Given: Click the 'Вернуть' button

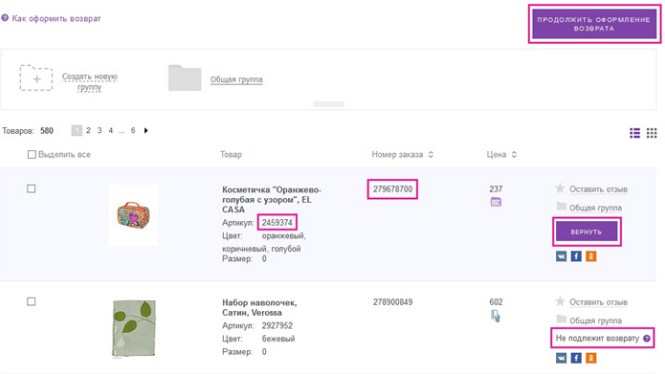Looking at the screenshot, I should (x=587, y=232).
